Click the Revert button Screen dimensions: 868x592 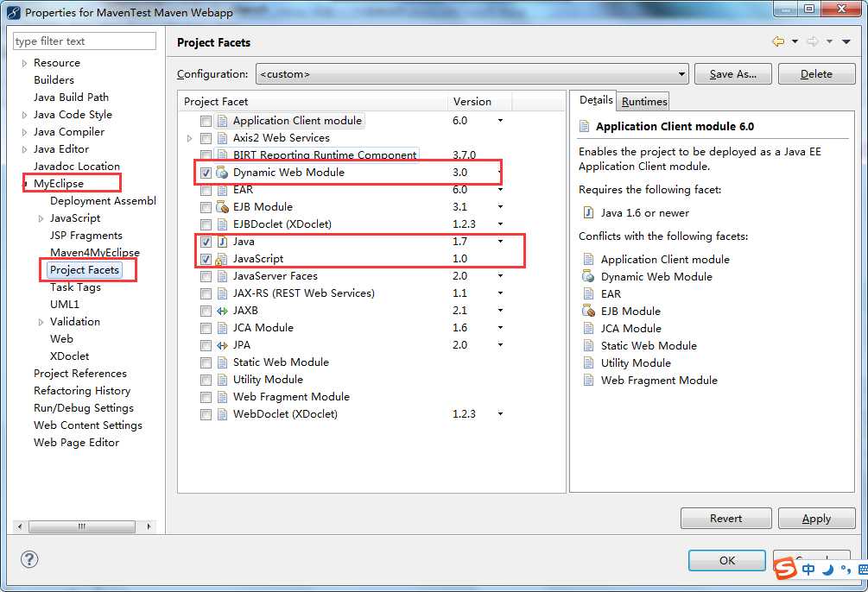click(x=725, y=519)
